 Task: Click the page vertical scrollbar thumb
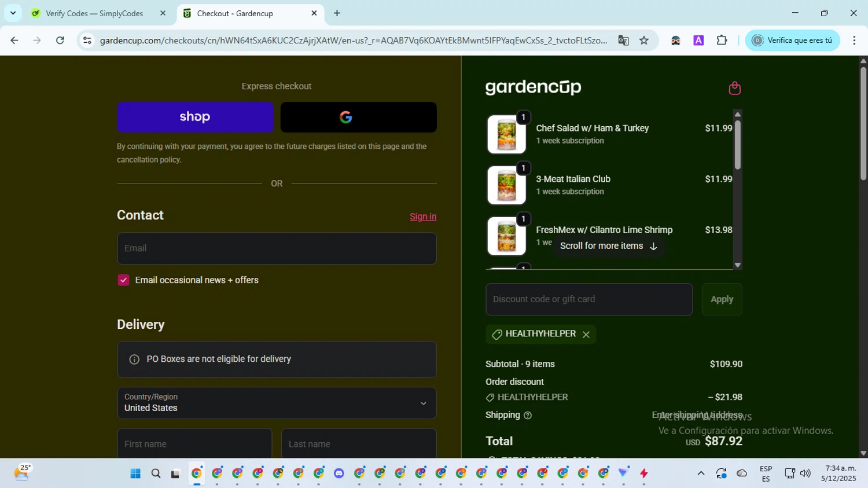pyautogui.click(x=863, y=123)
